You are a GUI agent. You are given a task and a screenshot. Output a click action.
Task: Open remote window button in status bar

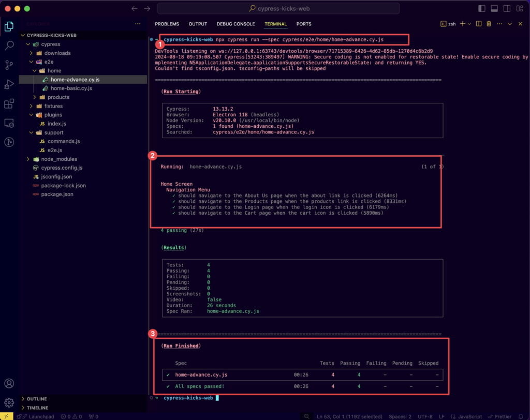pyautogui.click(x=6, y=416)
